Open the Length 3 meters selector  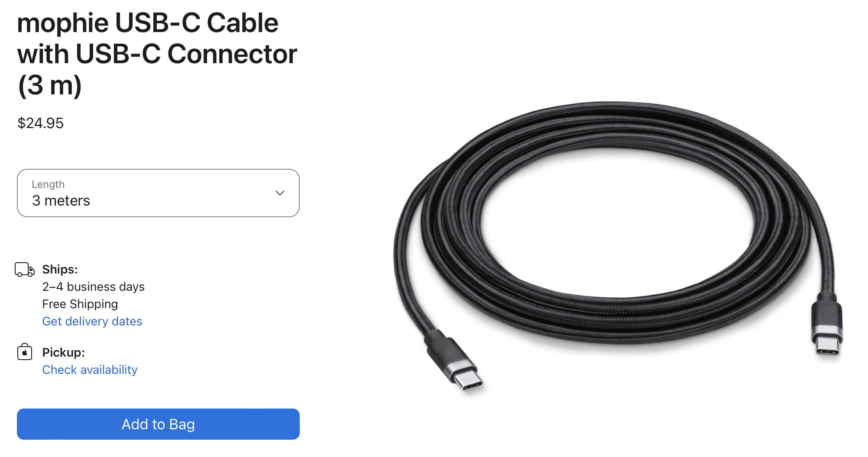158,193
